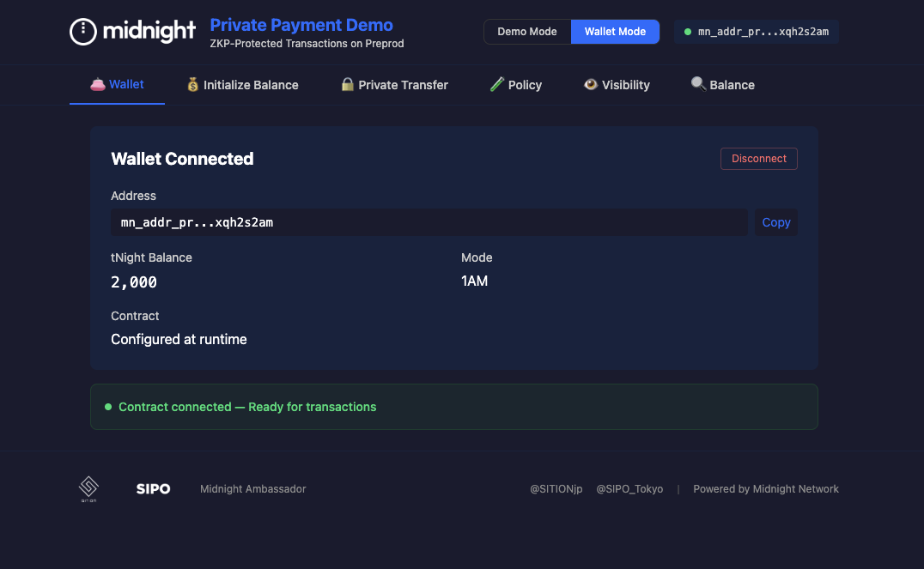
Task: Switch to the Policy tab
Action: (x=516, y=85)
